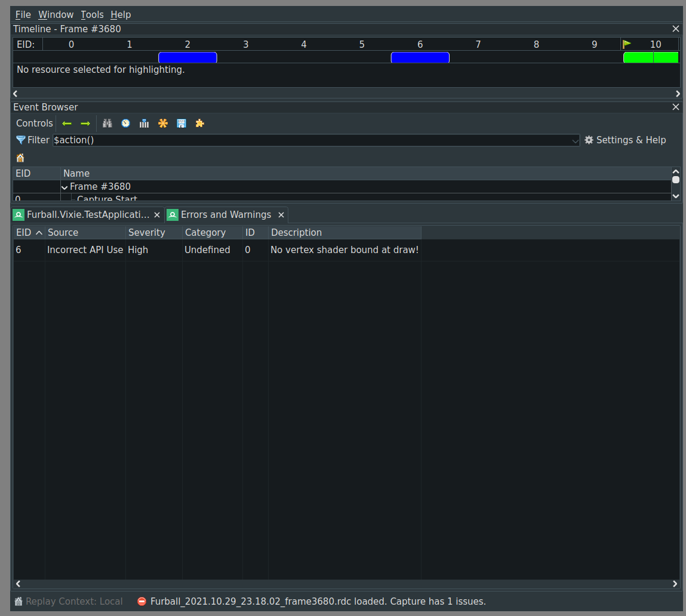This screenshot has width=686, height=616.
Task: Click the 'Incorrect API Use' source cell
Action: click(85, 250)
